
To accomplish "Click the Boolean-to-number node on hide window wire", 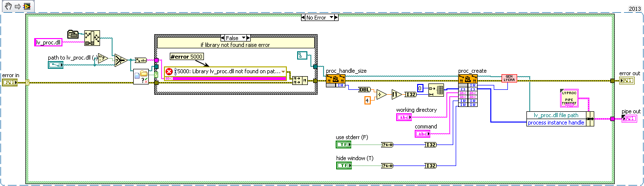I will click(387, 166).
